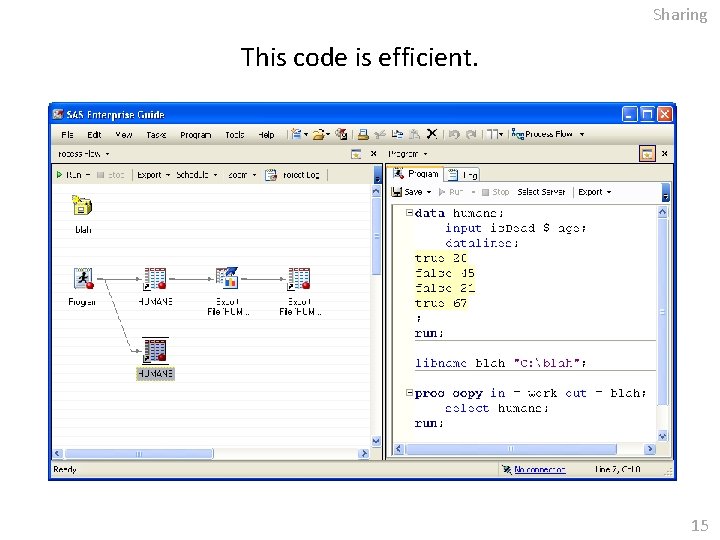720x540 pixels.
Task: Click the Undo toolbar icon
Action: (x=454, y=134)
